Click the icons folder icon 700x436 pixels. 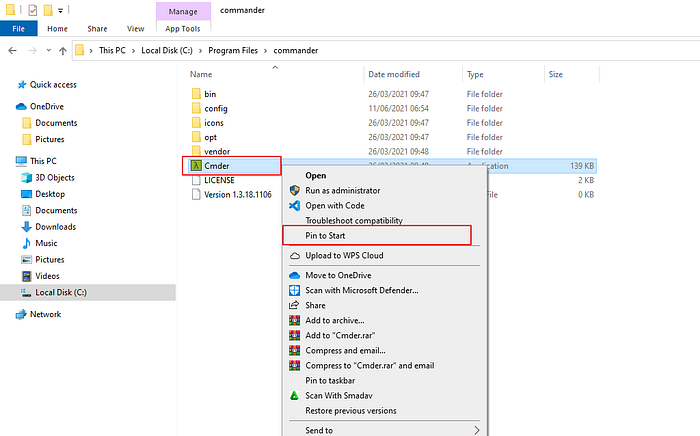pos(196,122)
